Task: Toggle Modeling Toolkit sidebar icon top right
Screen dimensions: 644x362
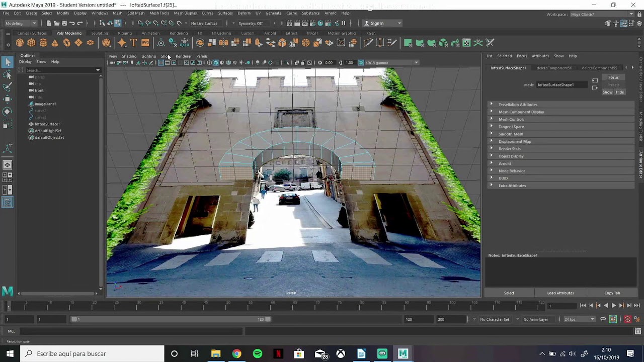Action: (x=608, y=23)
